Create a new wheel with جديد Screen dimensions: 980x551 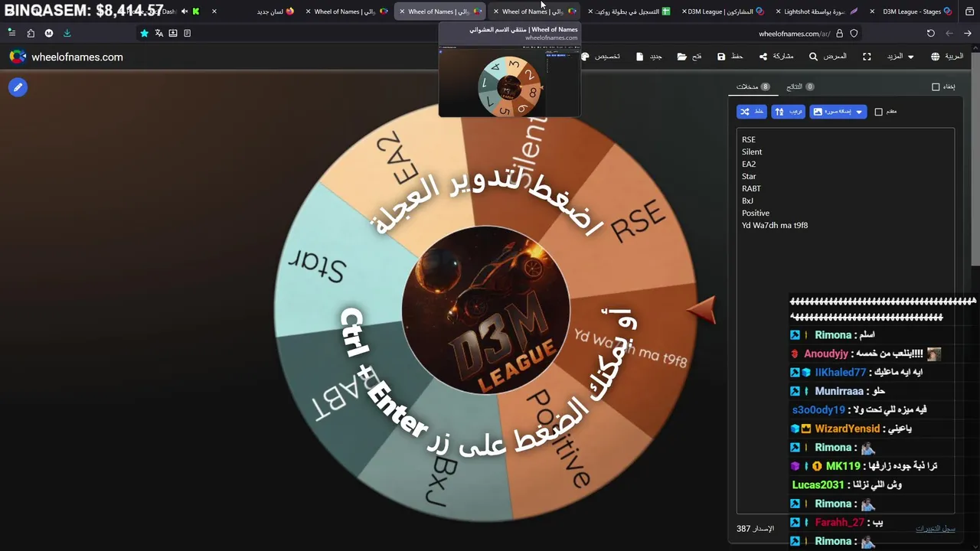tap(649, 57)
